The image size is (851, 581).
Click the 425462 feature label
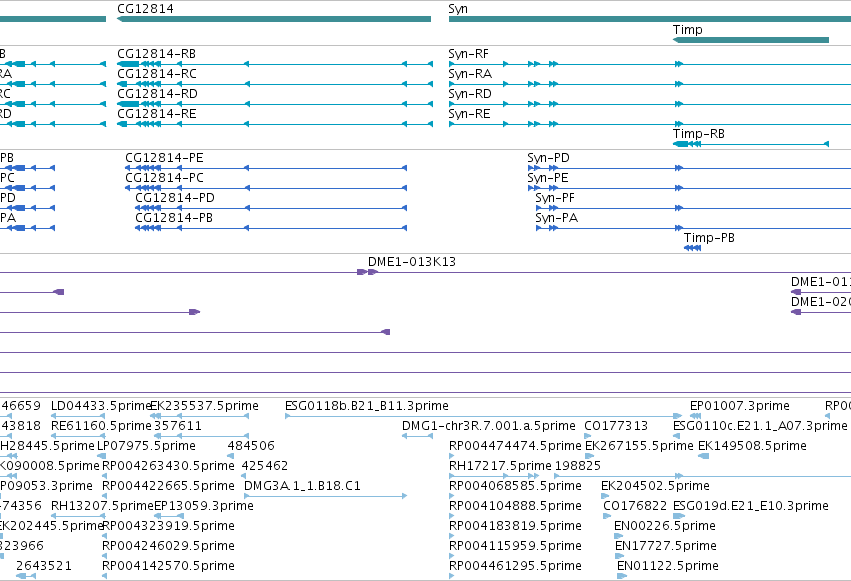pos(265,466)
